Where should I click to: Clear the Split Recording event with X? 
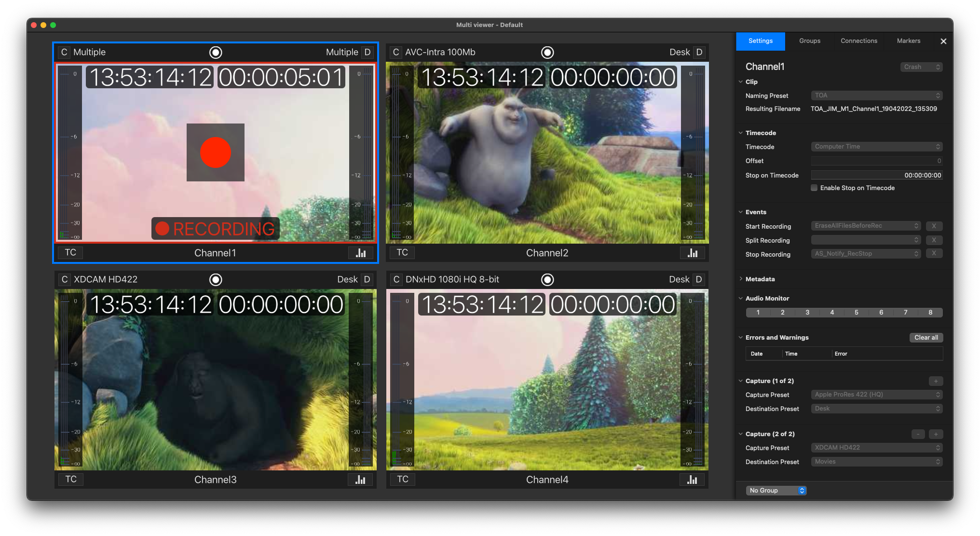click(x=934, y=240)
